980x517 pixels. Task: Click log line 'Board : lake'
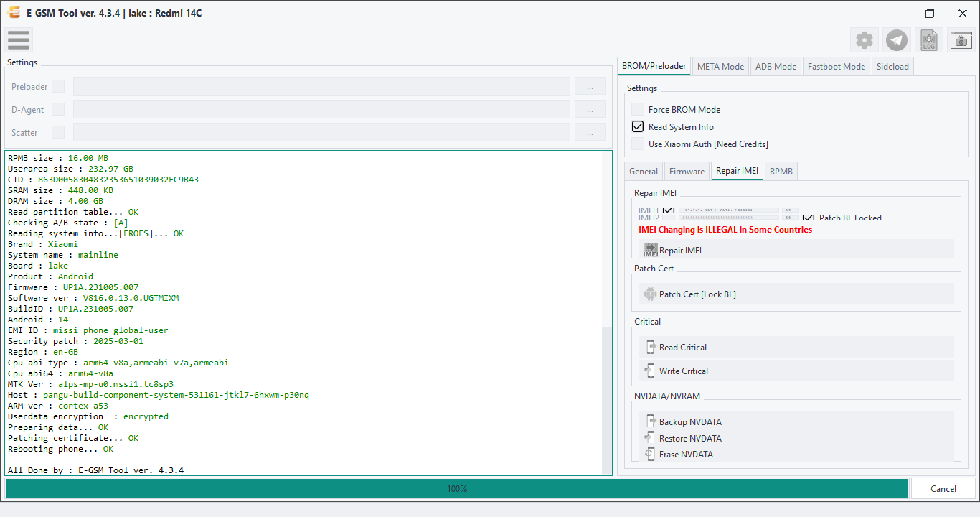38,266
